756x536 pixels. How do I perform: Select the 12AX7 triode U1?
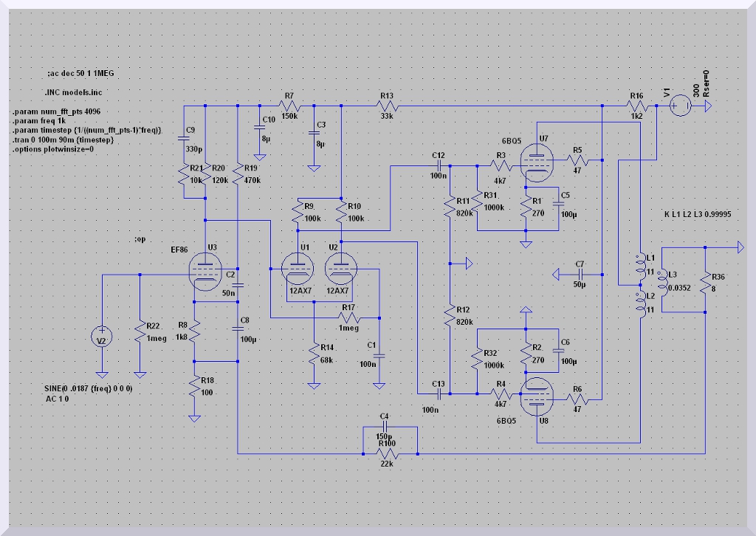tap(298, 269)
